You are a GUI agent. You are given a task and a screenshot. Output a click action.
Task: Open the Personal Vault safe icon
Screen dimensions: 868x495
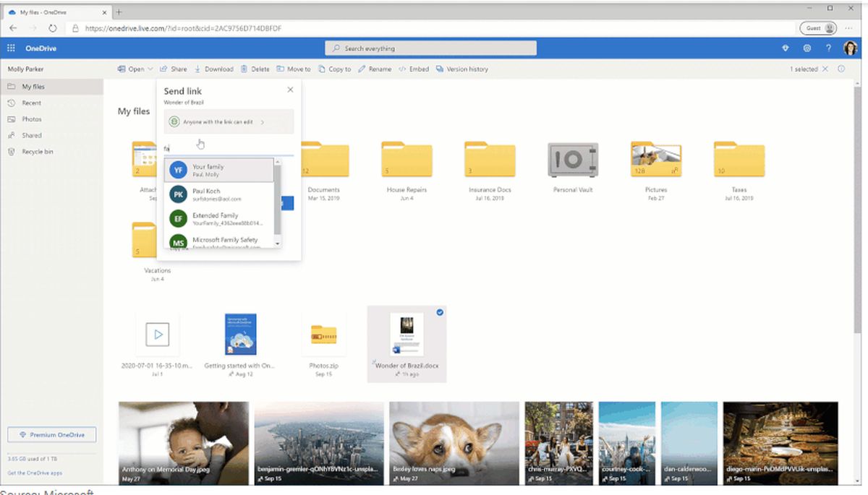(572, 156)
